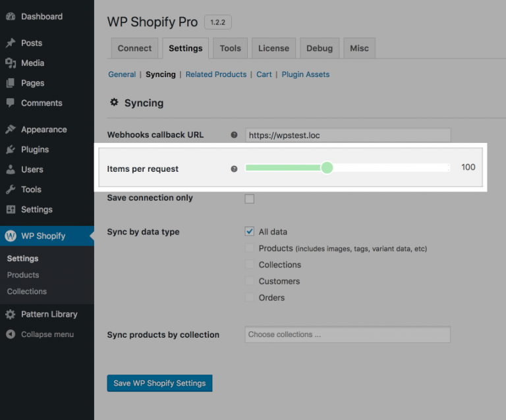
Task: Switch to the Debug tab
Action: click(320, 48)
